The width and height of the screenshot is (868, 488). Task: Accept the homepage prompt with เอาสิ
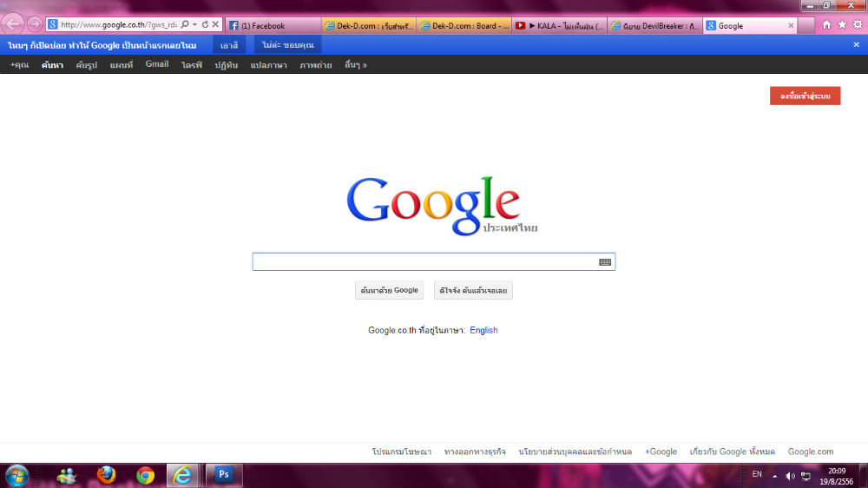coord(229,45)
